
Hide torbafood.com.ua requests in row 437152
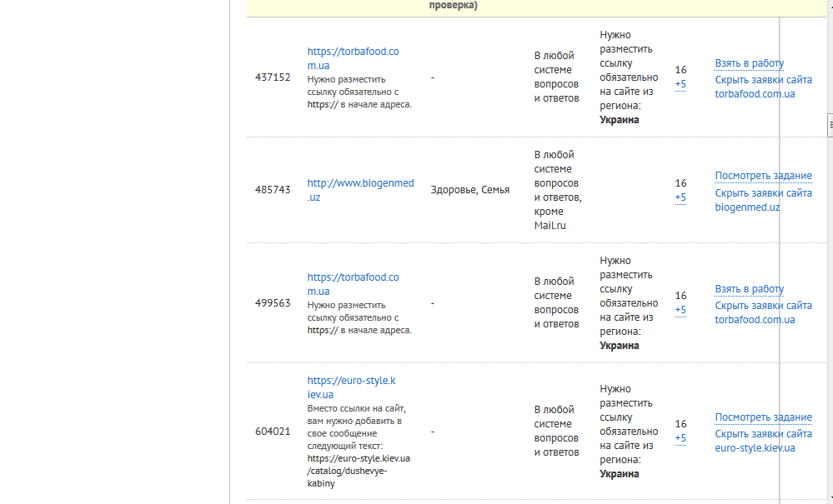click(763, 87)
